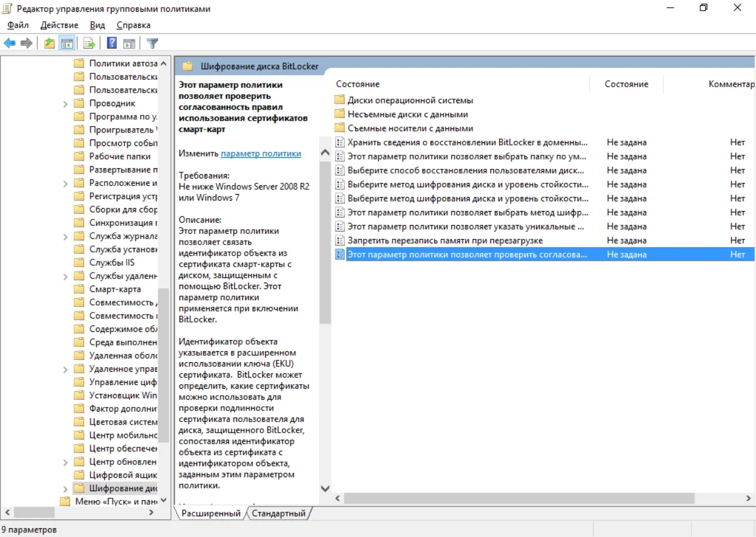Select the Смарт-карта tree folder
The width and height of the screenshot is (756, 537).
(115, 289)
